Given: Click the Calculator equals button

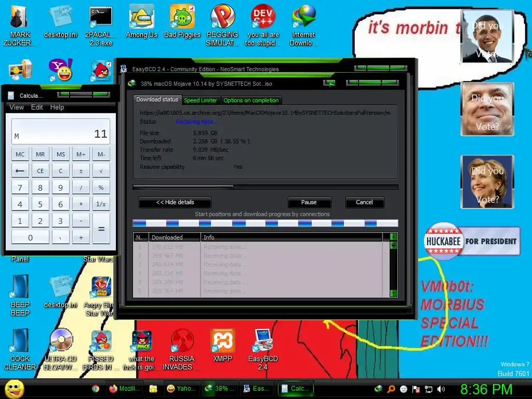Looking at the screenshot, I should tap(101, 229).
